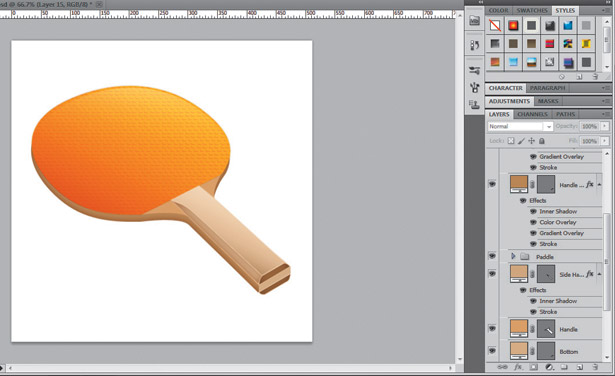Hide the Handle ... layer with its eye
The width and height of the screenshot is (615, 376).
(492, 184)
